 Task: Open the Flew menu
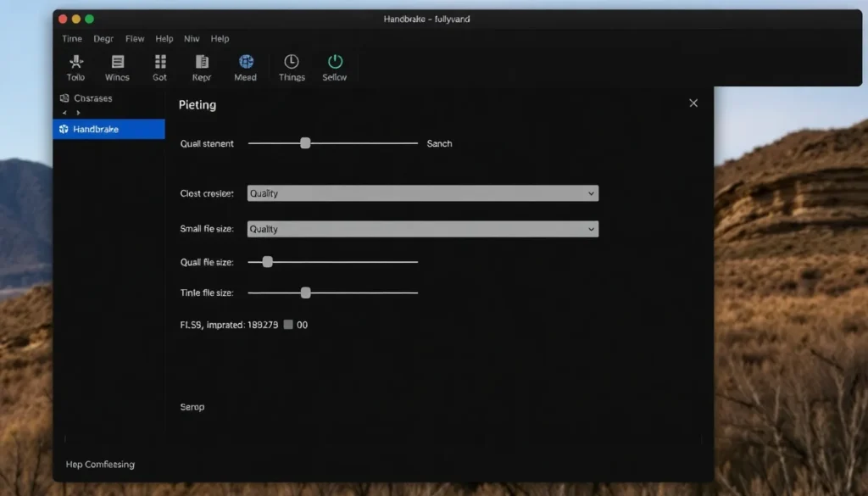(135, 39)
